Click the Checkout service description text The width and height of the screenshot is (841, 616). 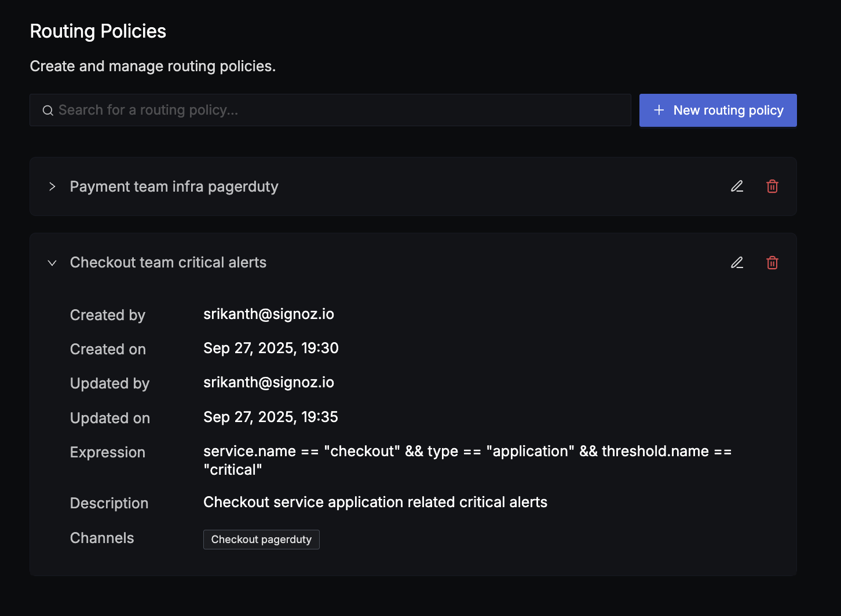click(x=375, y=503)
